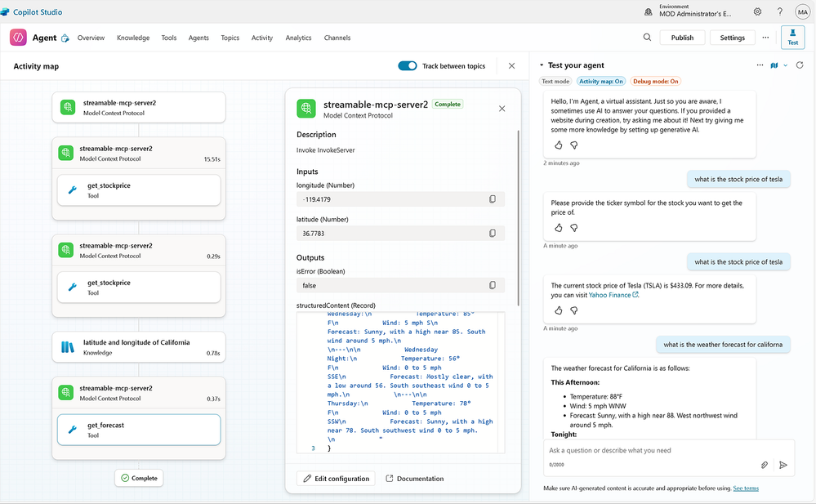
Task: Thumbs down the ticker symbol reply
Action: click(x=574, y=228)
